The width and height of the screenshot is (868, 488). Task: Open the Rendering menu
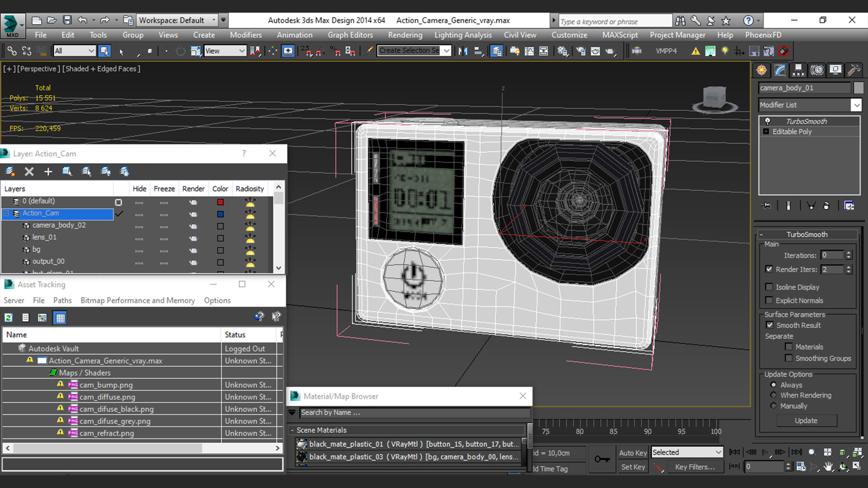click(406, 34)
